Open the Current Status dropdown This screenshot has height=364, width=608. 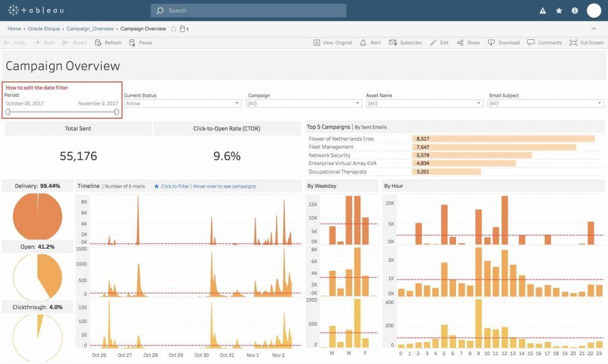[183, 103]
